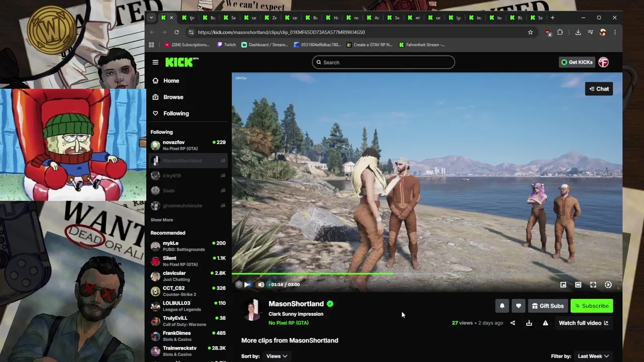Reload the page in Chrome
644x362 pixels.
(x=177, y=32)
